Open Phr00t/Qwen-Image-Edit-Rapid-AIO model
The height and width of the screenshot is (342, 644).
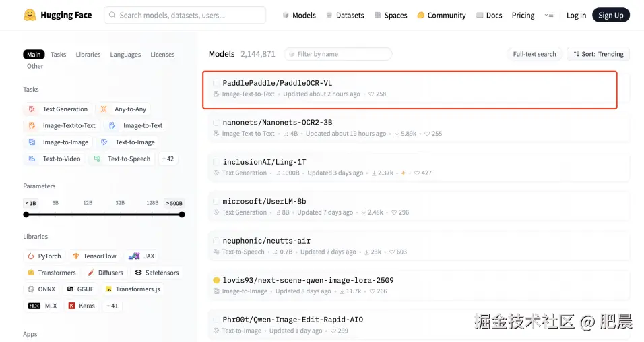click(x=419, y=324)
